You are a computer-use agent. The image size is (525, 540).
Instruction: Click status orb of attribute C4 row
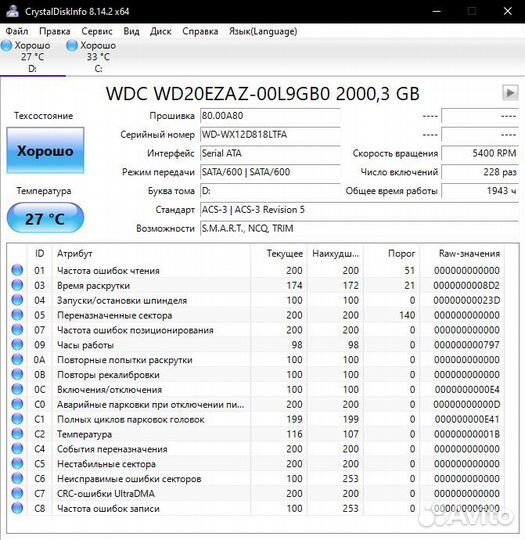pyautogui.click(x=17, y=448)
